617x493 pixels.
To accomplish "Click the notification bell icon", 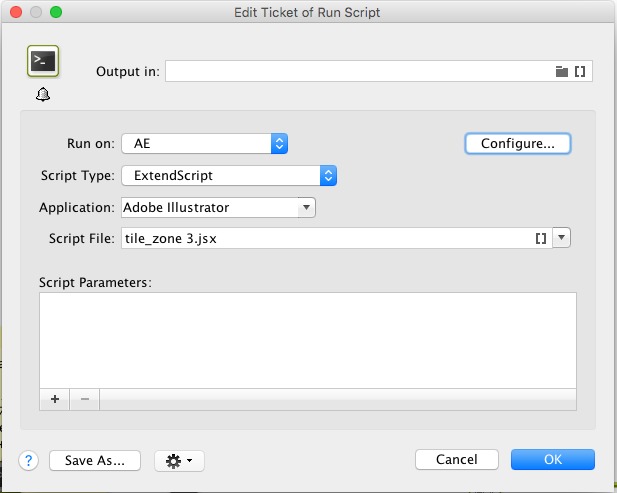I will (42, 95).
